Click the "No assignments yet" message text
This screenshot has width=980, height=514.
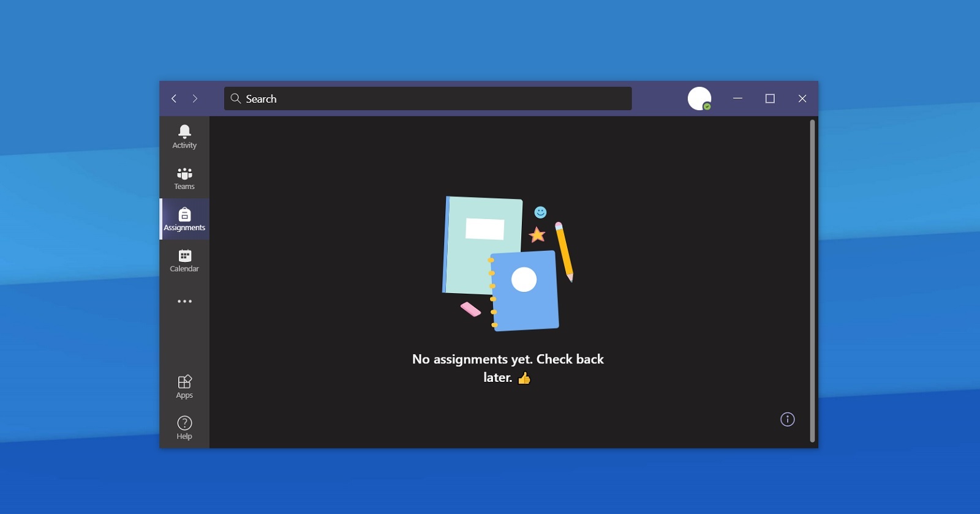point(508,368)
